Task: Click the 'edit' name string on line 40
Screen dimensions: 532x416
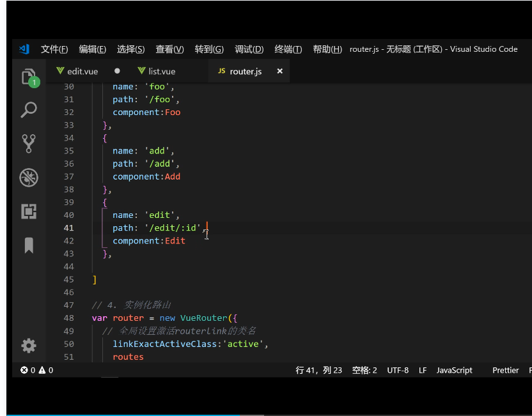Action: (x=159, y=215)
